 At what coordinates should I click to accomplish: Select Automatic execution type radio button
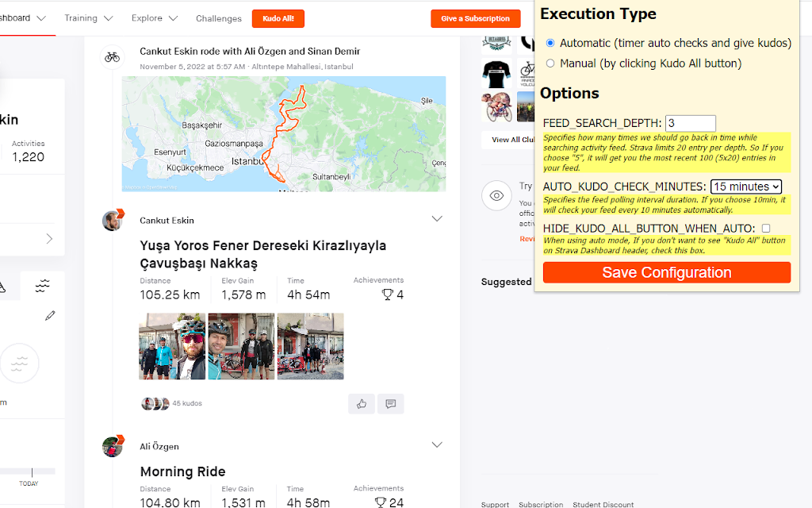click(x=550, y=43)
